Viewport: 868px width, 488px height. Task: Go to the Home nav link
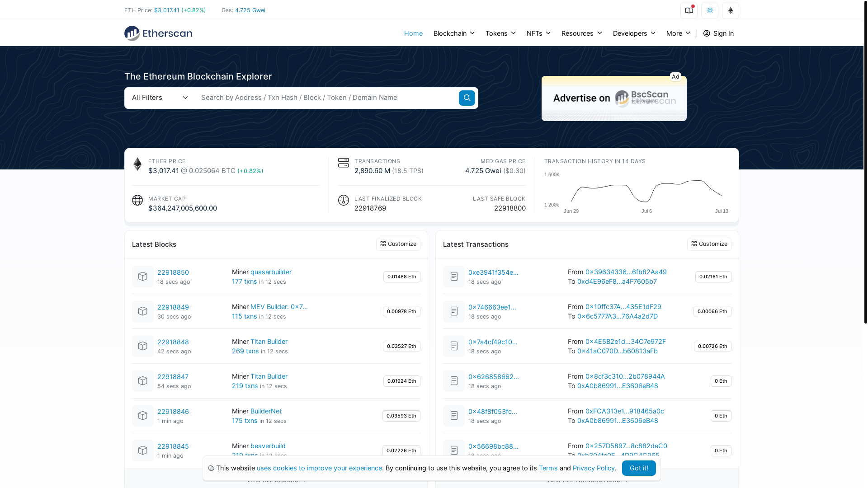point(413,33)
